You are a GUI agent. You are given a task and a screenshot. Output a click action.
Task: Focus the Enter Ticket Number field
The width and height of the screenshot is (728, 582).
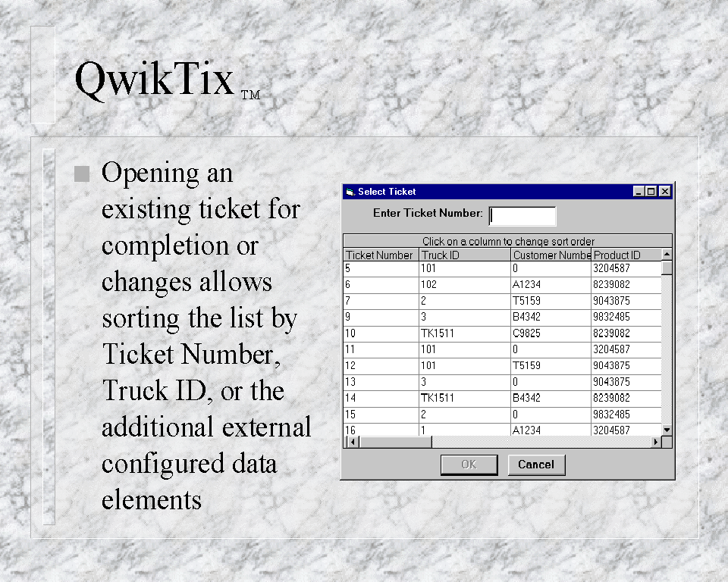tap(522, 216)
